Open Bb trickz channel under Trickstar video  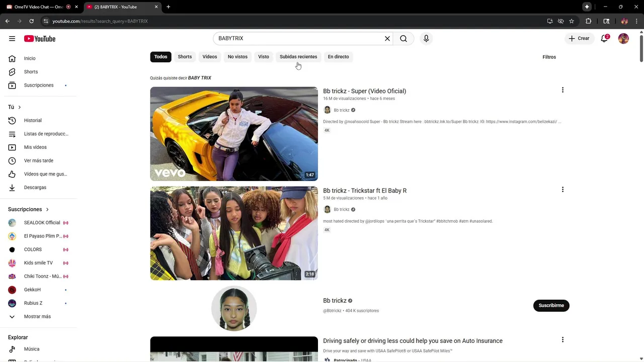342,210
